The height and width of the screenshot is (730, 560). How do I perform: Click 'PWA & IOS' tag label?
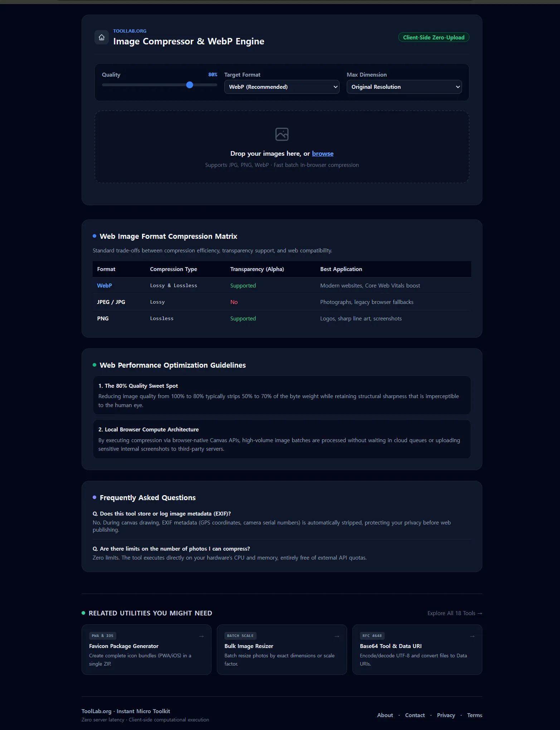pos(103,636)
